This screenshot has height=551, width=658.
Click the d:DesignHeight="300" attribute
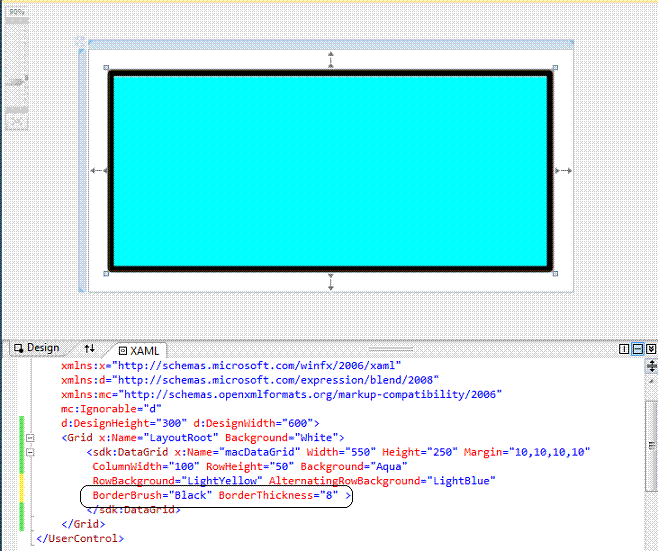tap(124, 423)
